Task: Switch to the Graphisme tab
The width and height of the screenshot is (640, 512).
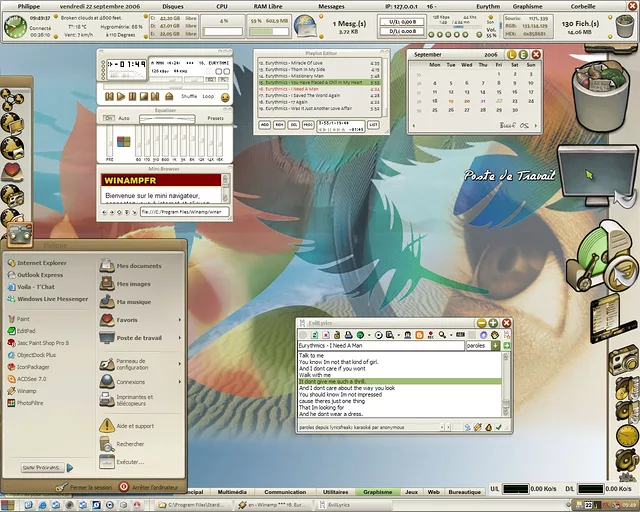Action: [x=378, y=492]
